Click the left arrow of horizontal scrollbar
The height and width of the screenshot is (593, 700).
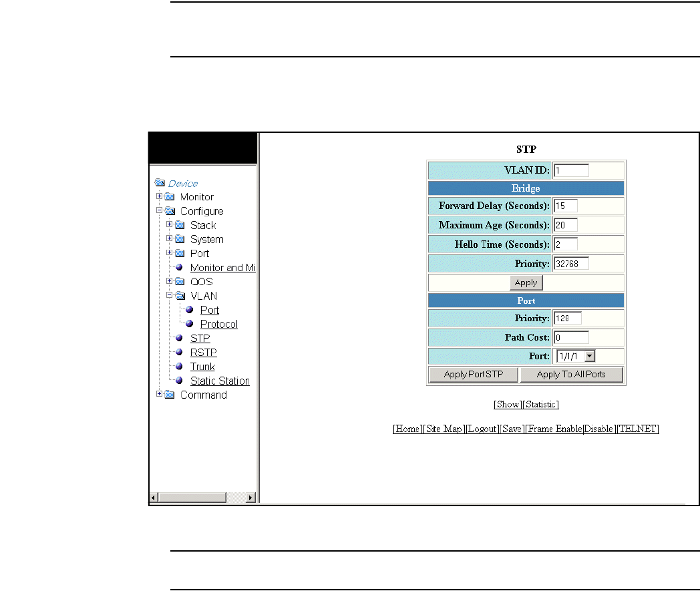[x=154, y=498]
